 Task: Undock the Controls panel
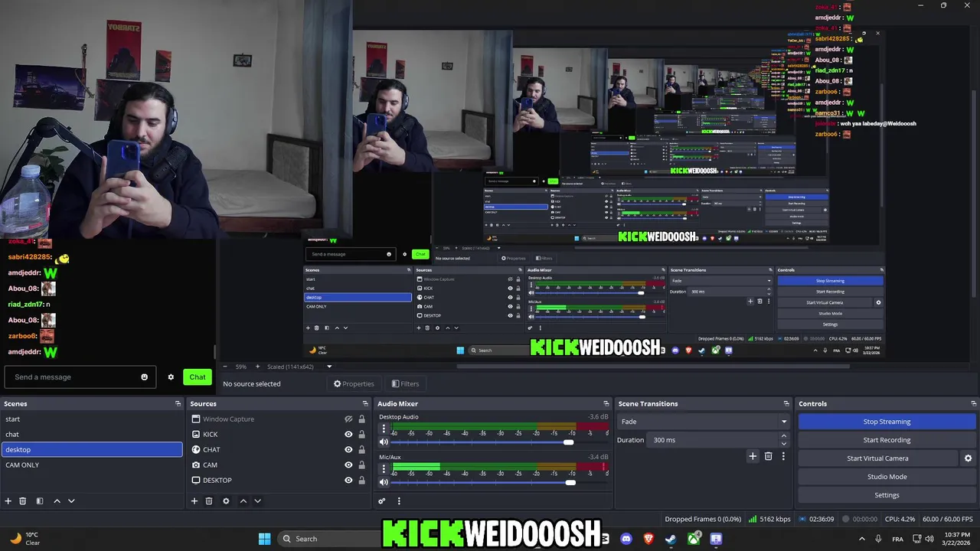tap(973, 403)
